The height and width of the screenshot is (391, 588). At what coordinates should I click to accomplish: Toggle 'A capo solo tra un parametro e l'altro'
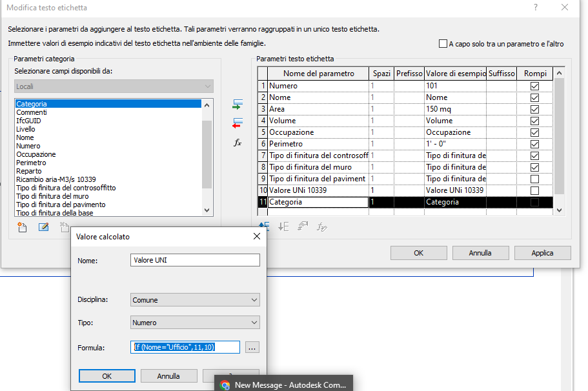(x=443, y=44)
